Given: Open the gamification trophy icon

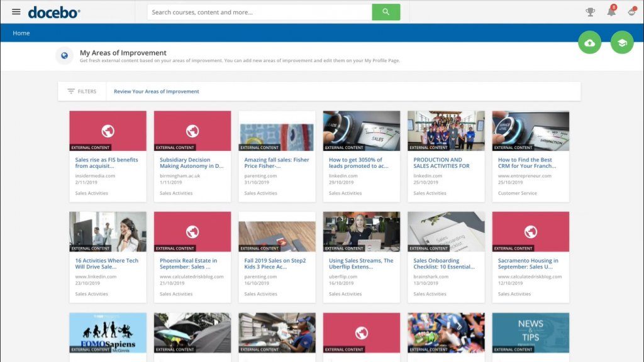Looking at the screenshot, I should 590,12.
